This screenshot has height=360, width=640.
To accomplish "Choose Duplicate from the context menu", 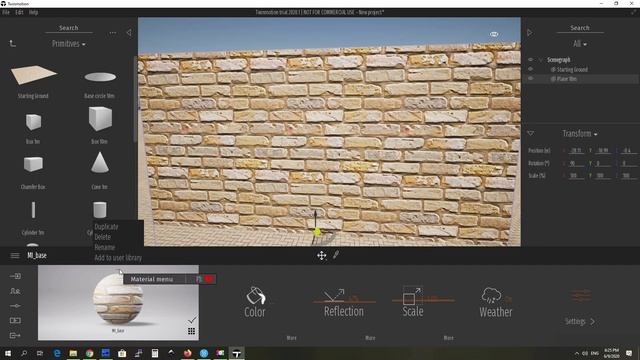I will coord(107,227).
